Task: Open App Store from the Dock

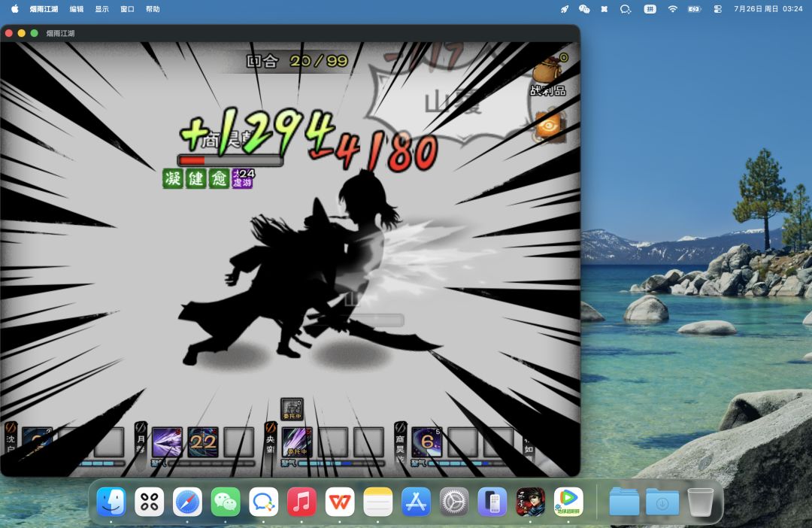Action: (416, 502)
